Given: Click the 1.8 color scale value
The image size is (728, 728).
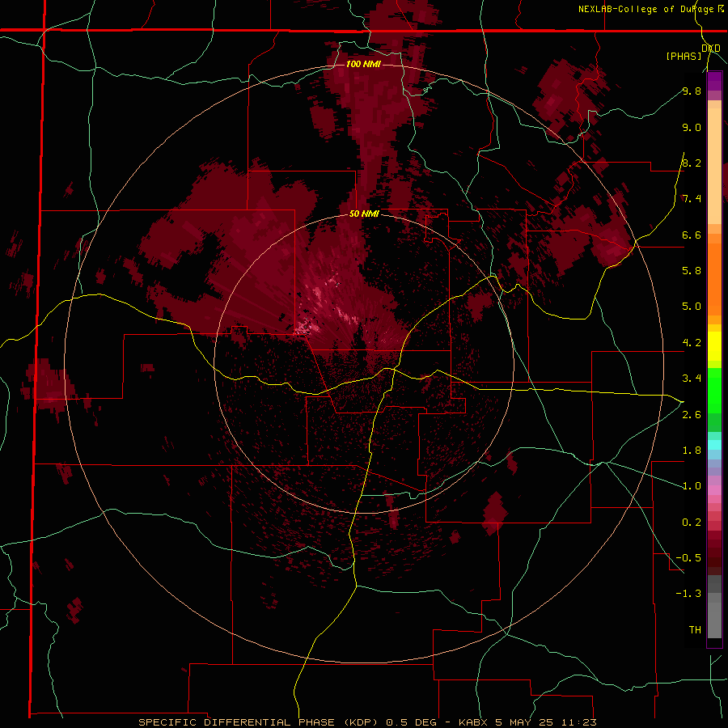Looking at the screenshot, I should coord(692,451).
